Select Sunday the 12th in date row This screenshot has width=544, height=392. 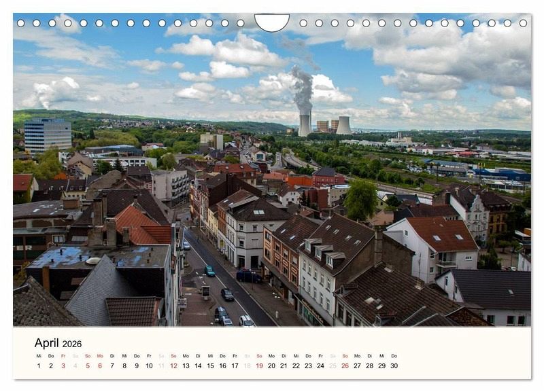(173, 366)
